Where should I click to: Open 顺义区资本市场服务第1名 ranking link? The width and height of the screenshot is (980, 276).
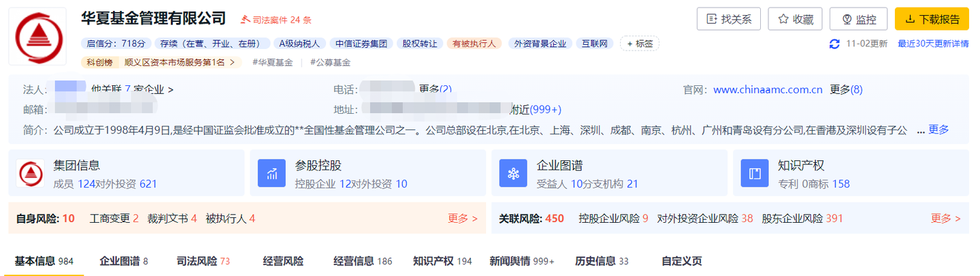coord(180,62)
